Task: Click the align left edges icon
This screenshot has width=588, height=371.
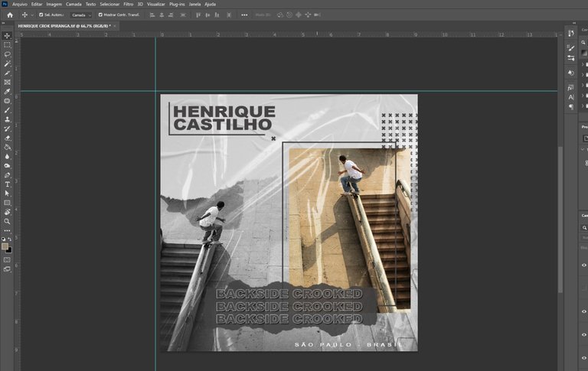Action: pos(152,15)
